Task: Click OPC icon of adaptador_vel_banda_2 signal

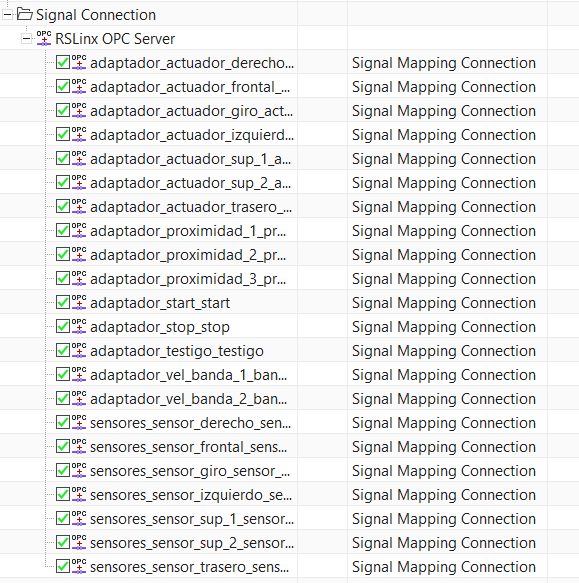Action: 78,399
